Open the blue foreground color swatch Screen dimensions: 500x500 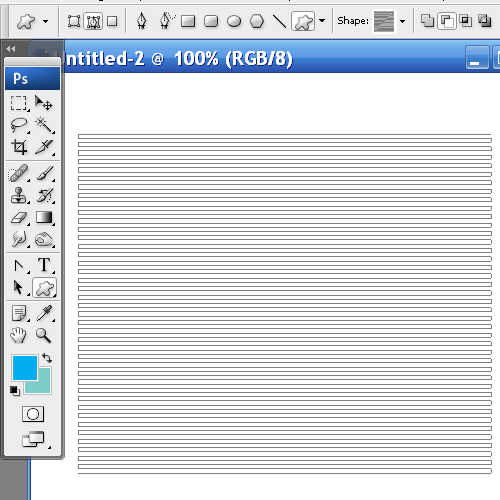pos(25,368)
